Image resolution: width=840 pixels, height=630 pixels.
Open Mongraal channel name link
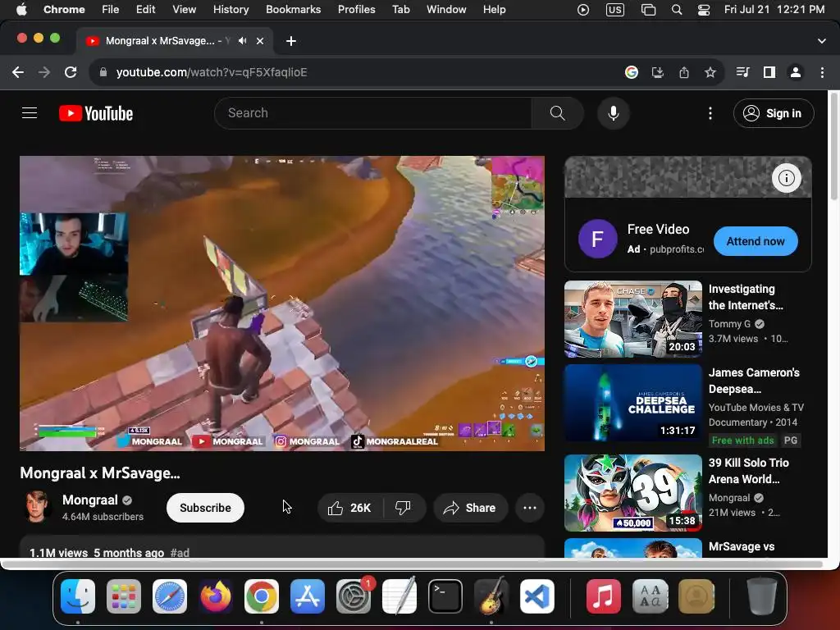tap(90, 500)
